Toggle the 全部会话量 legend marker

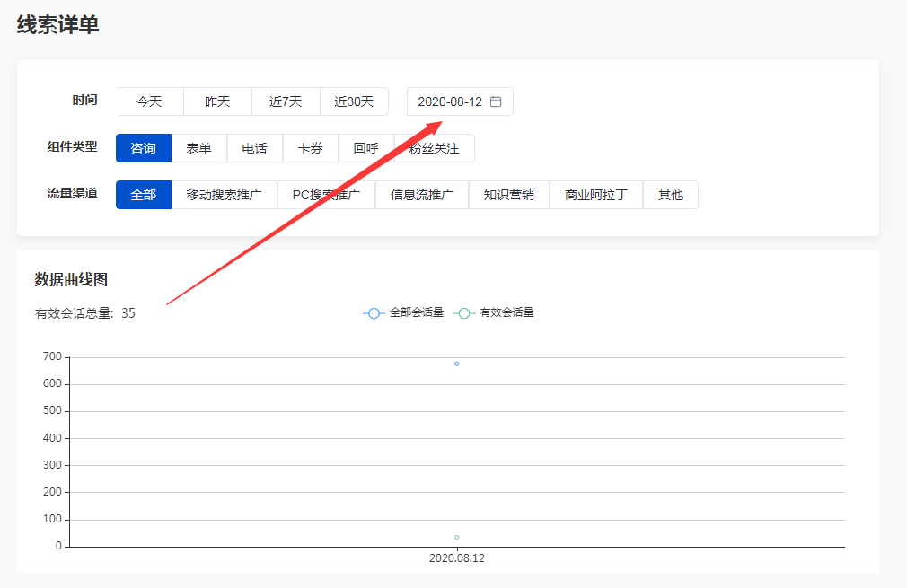[x=374, y=312]
